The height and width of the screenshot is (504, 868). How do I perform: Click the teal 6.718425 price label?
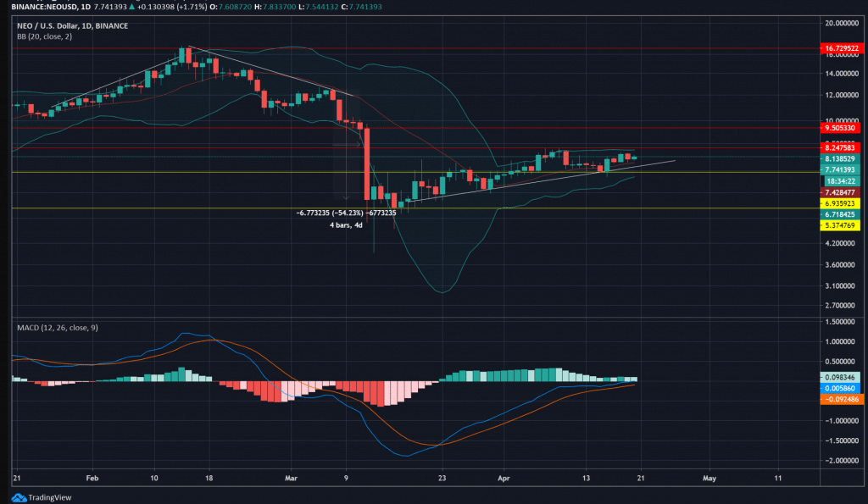click(x=840, y=214)
